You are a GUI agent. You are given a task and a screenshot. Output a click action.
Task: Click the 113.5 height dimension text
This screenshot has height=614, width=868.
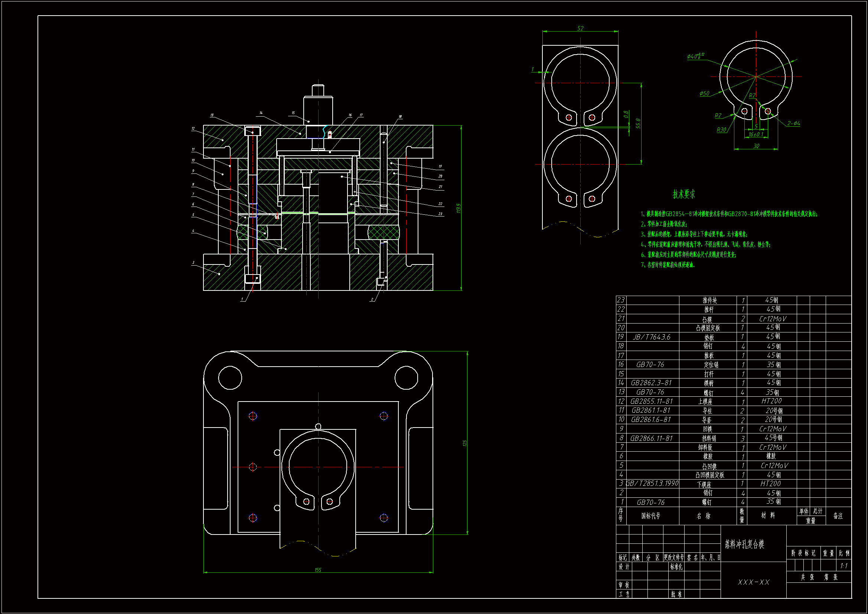[459, 208]
